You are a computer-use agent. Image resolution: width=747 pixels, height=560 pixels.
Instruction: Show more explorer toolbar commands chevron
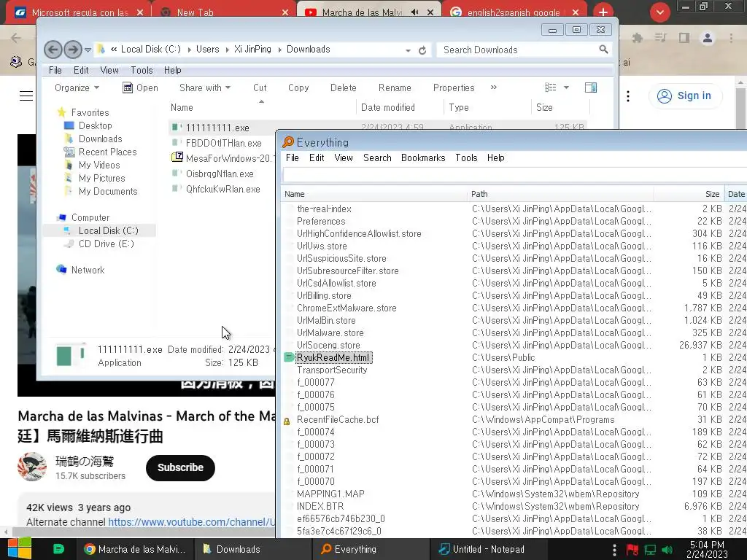click(x=494, y=87)
